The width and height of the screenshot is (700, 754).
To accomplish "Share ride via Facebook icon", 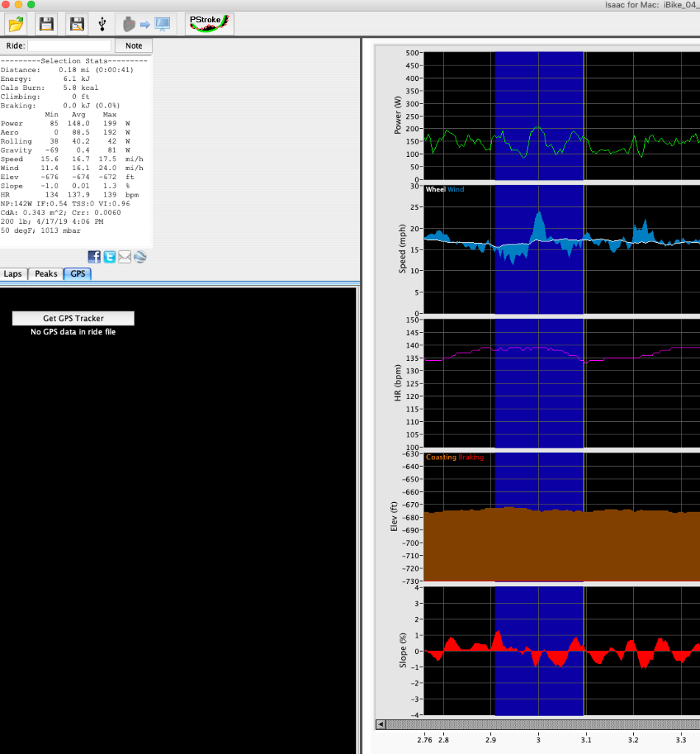I will point(94,257).
